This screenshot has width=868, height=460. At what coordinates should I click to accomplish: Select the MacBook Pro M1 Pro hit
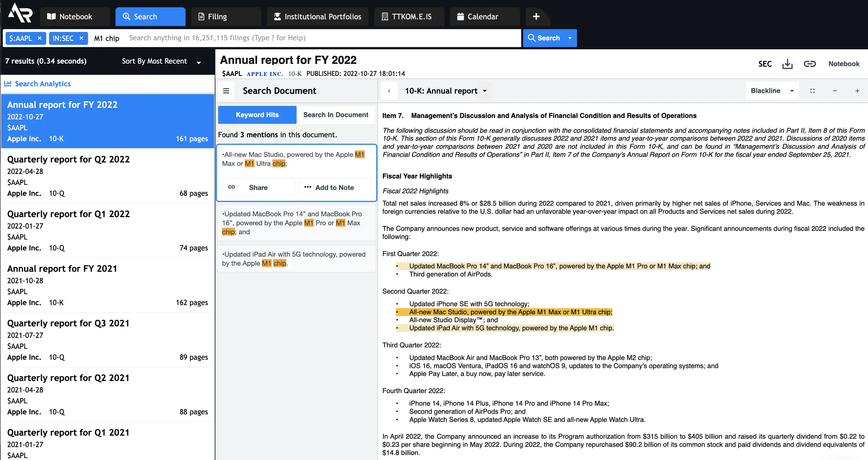pos(297,223)
